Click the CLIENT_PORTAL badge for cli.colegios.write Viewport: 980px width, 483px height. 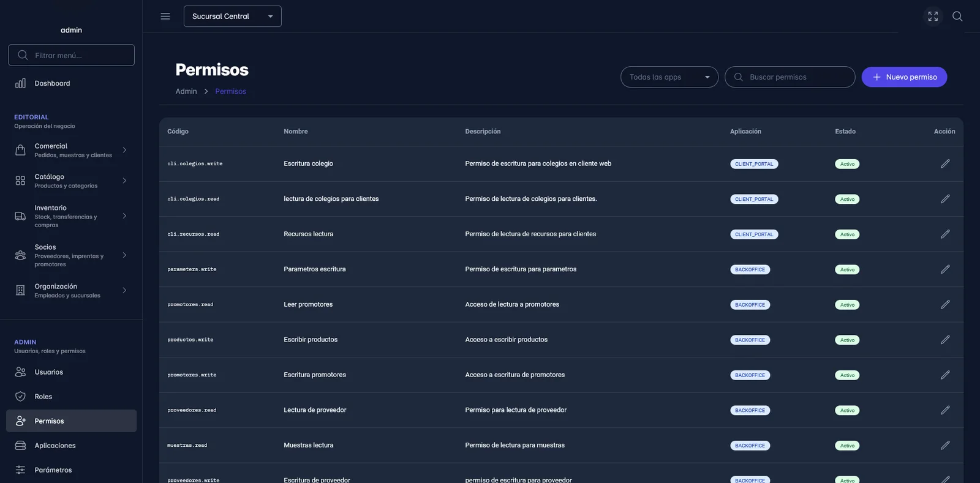point(754,164)
